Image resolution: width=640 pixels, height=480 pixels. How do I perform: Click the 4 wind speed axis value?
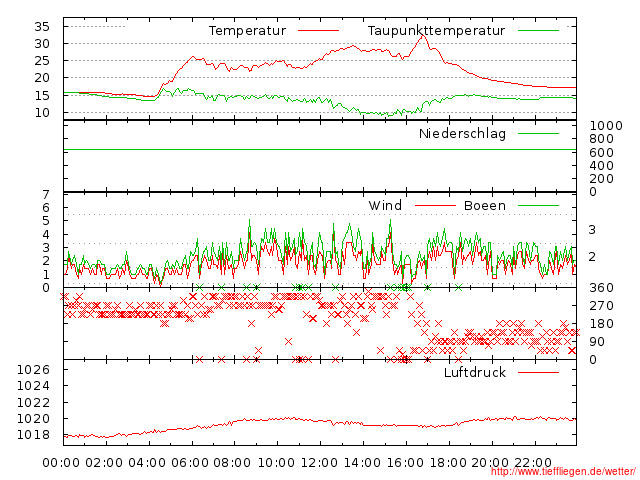tap(46, 235)
